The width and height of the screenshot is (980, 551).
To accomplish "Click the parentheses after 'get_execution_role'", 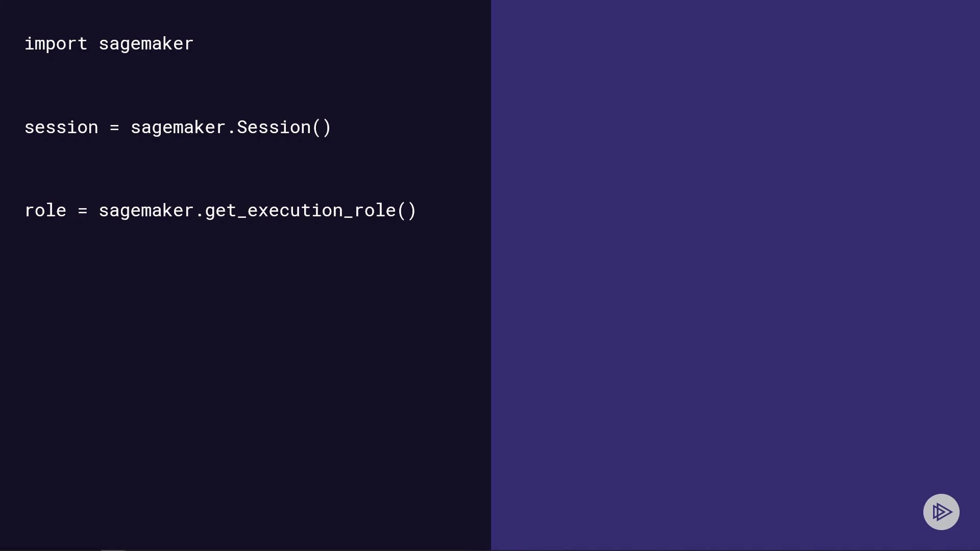I will coord(407,211).
